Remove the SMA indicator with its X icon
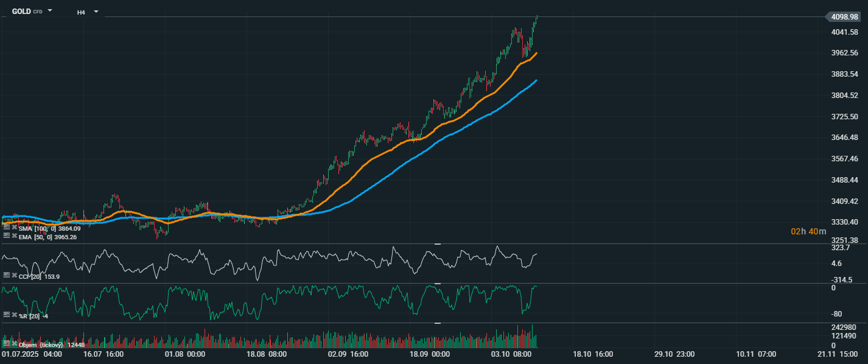The image size is (868, 364). tap(14, 228)
